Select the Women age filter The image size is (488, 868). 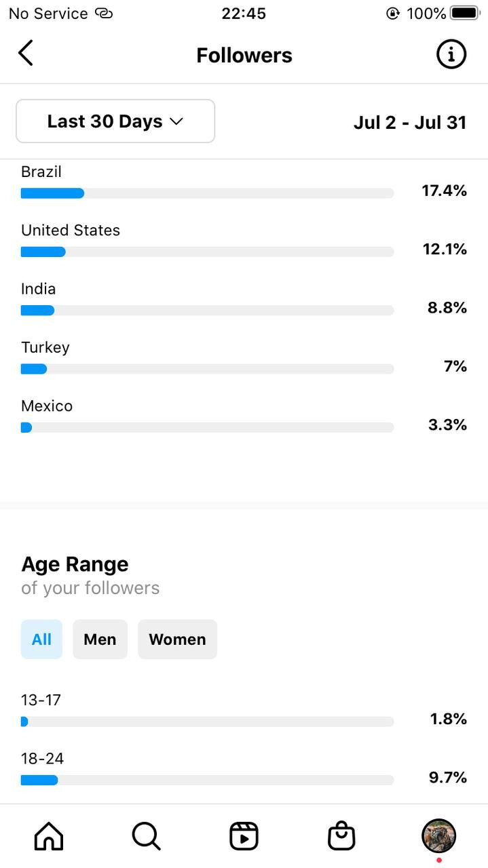coord(177,639)
